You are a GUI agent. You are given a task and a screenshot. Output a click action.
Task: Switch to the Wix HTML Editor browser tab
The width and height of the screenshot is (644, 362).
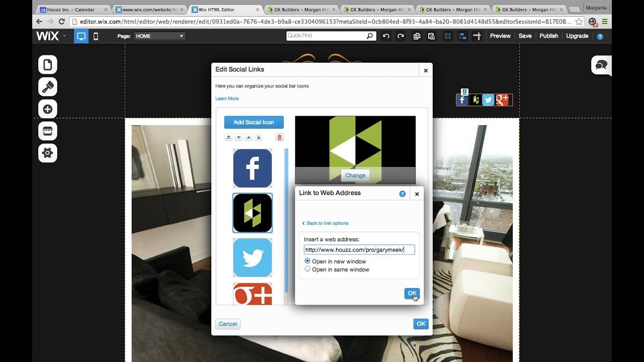221,9
